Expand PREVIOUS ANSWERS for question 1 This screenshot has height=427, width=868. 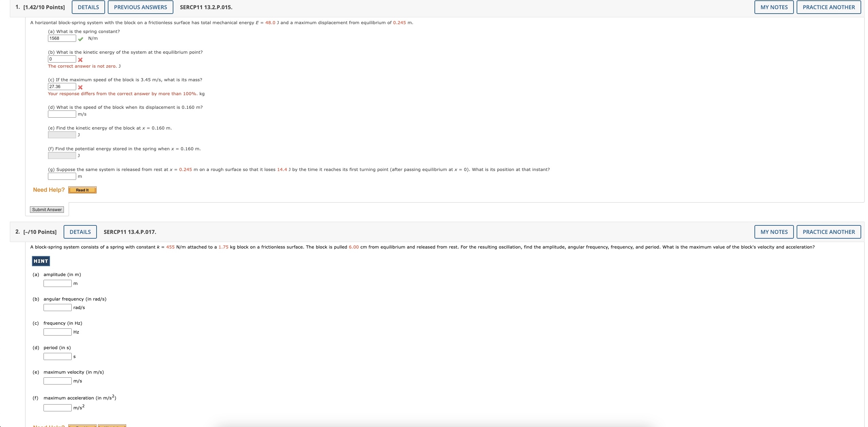click(140, 7)
